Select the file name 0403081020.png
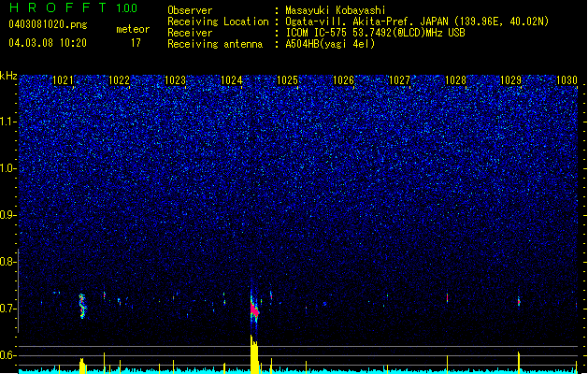Screen dimensions: 588x374 [48, 24]
